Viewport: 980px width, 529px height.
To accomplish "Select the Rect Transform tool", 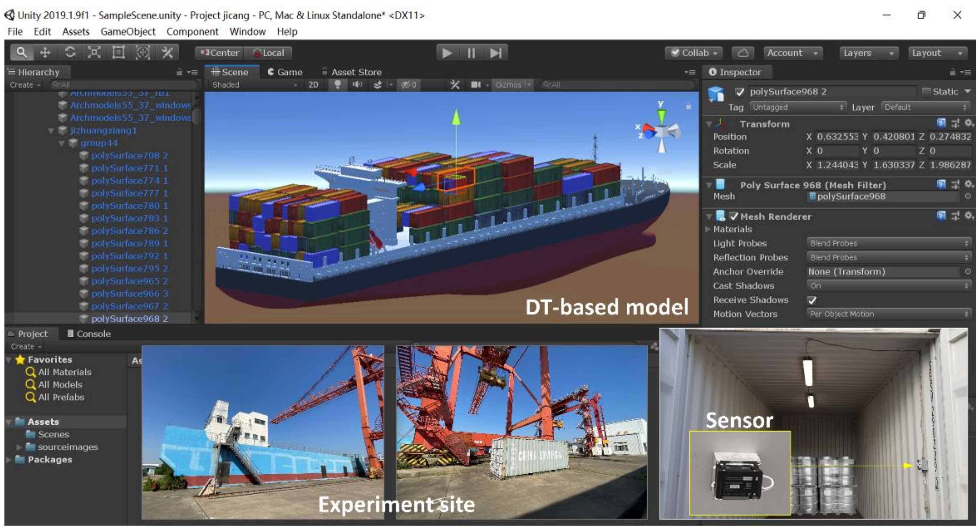I will 118,53.
